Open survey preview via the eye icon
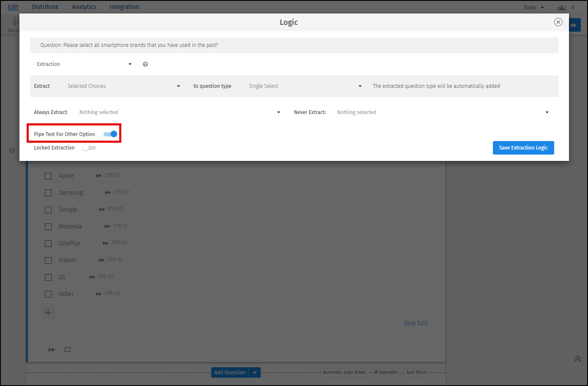The image size is (588, 386). pos(574,24)
